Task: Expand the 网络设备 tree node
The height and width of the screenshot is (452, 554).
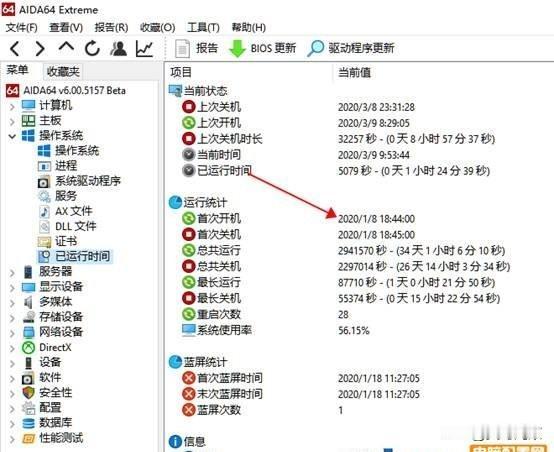Action: 12,333
